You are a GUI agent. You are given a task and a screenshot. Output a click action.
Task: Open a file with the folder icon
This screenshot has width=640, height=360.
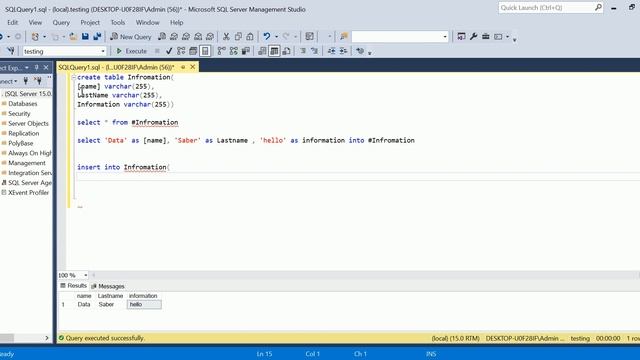pos(73,37)
